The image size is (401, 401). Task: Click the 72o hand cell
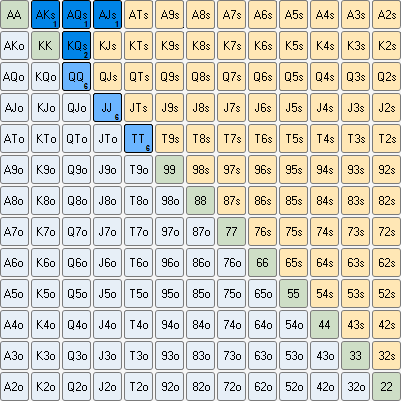click(x=231, y=387)
